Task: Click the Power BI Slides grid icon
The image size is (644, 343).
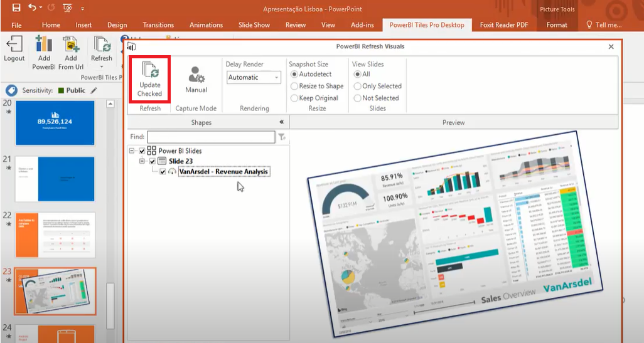Action: tap(151, 150)
